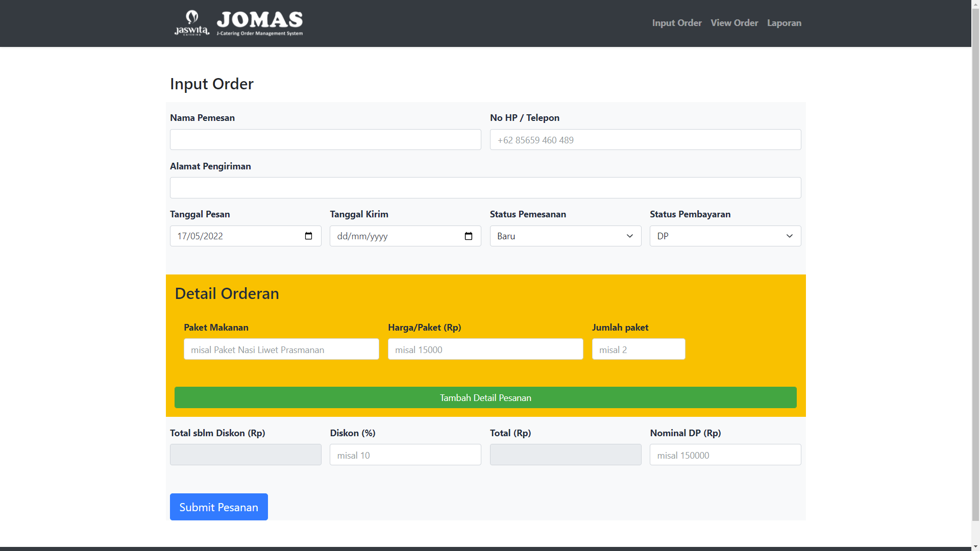Click the Jumlah paket input
The width and height of the screenshot is (980, 551).
[x=638, y=349]
